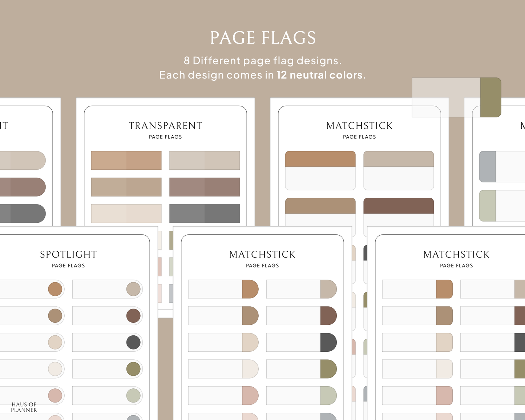
Task: Choose the cream Transparent page flag
Action: tap(126, 214)
